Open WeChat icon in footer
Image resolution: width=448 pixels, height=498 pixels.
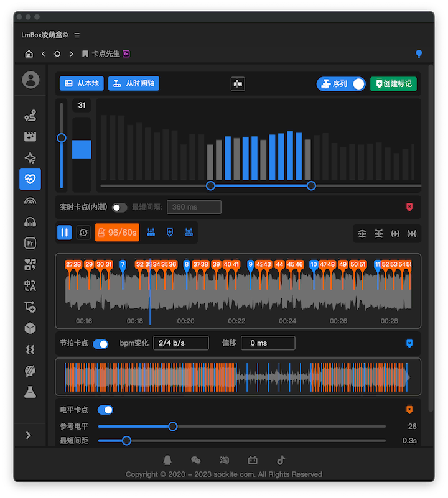click(195, 460)
